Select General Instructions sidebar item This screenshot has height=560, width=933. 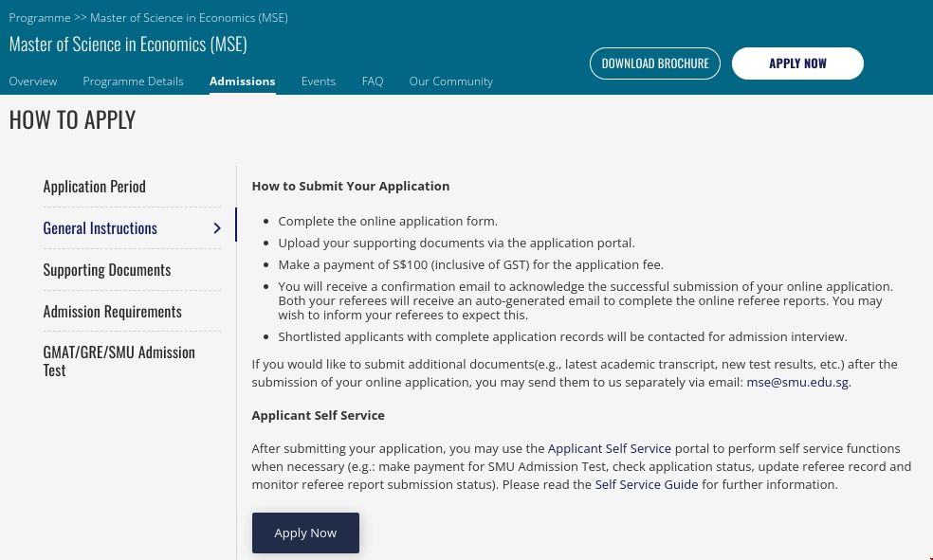coord(101,228)
